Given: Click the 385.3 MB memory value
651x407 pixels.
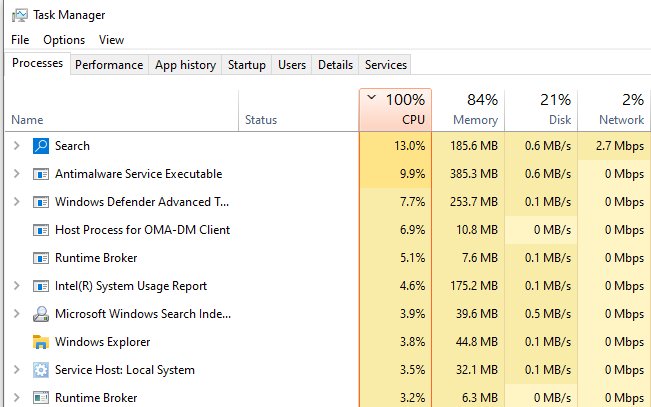Looking at the screenshot, I should tap(474, 174).
